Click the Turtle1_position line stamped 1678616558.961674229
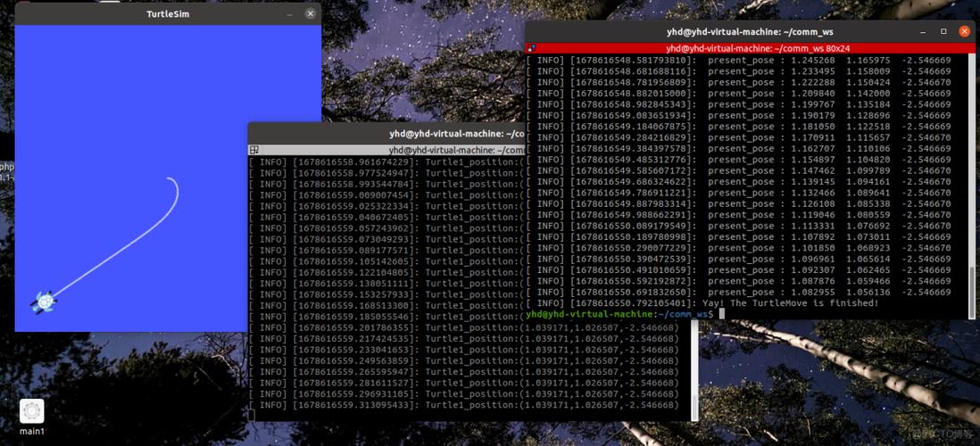The image size is (980, 446). coord(386,161)
